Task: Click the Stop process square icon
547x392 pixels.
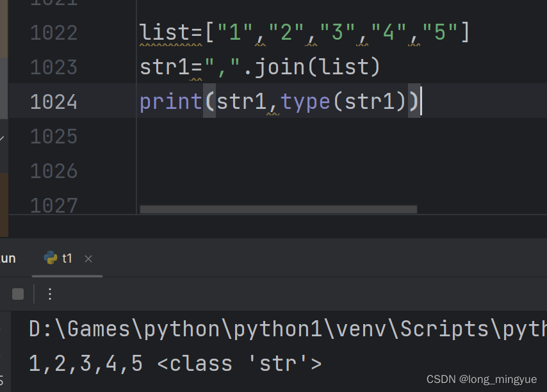Action: pos(17,294)
